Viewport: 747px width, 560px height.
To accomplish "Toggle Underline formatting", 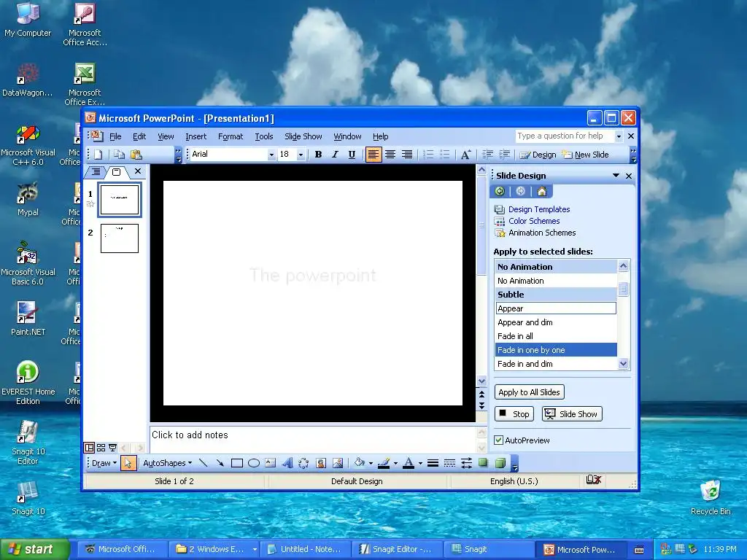I will (x=352, y=155).
